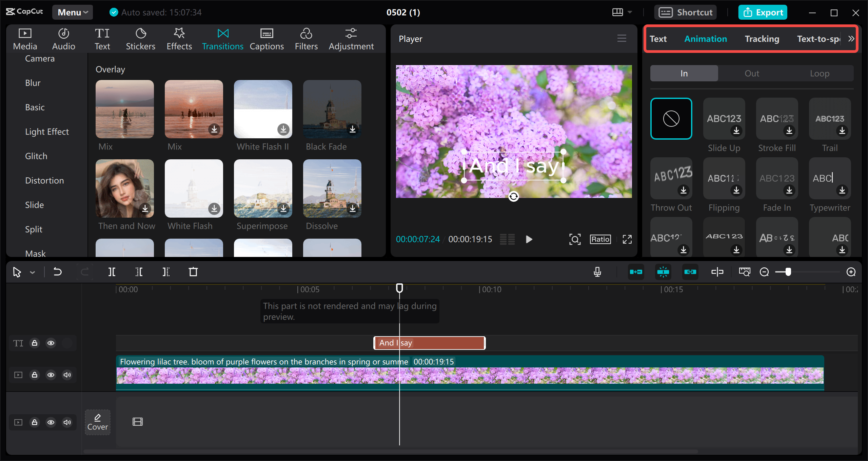The width and height of the screenshot is (868, 461).
Task: Select the Flowering lilac tree video clip
Action: 470,373
